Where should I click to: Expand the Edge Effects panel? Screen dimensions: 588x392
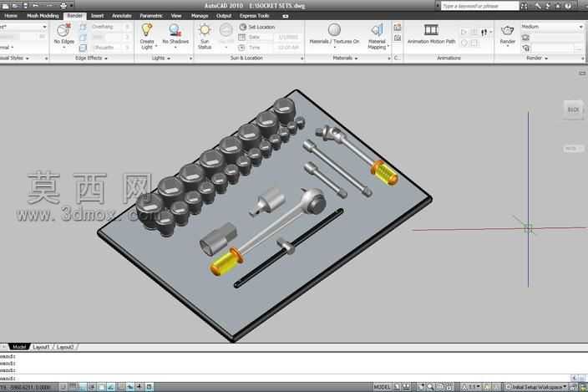coord(91,59)
